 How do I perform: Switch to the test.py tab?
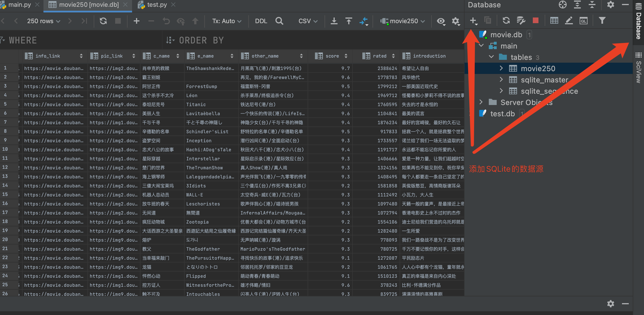tap(157, 5)
